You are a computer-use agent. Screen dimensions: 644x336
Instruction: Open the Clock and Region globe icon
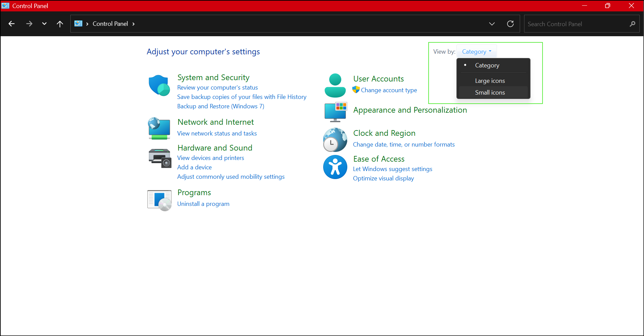tap(335, 140)
